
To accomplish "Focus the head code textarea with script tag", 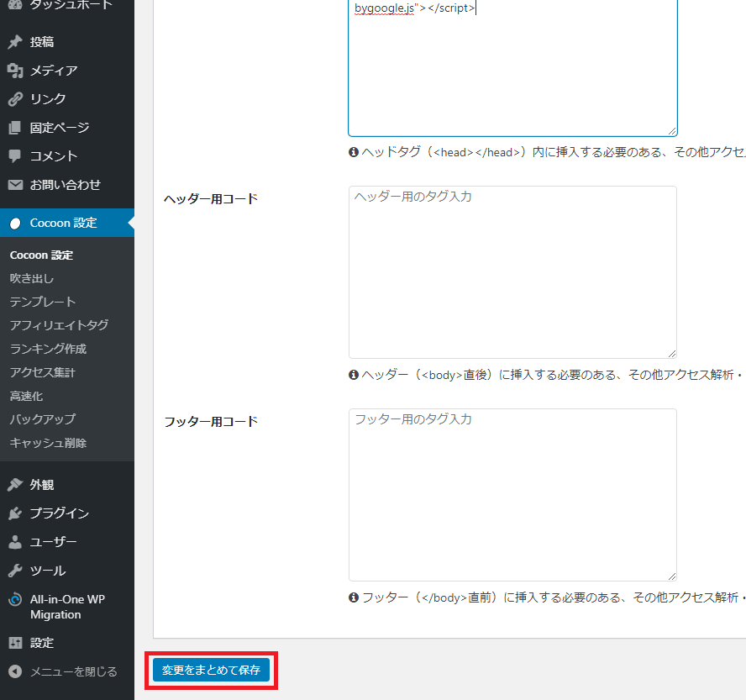I will coord(512,66).
